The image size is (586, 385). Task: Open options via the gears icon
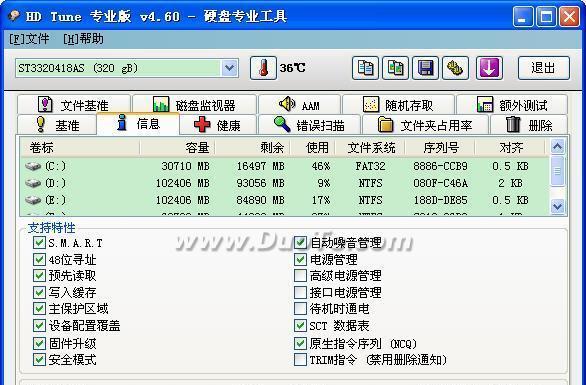coord(455,68)
